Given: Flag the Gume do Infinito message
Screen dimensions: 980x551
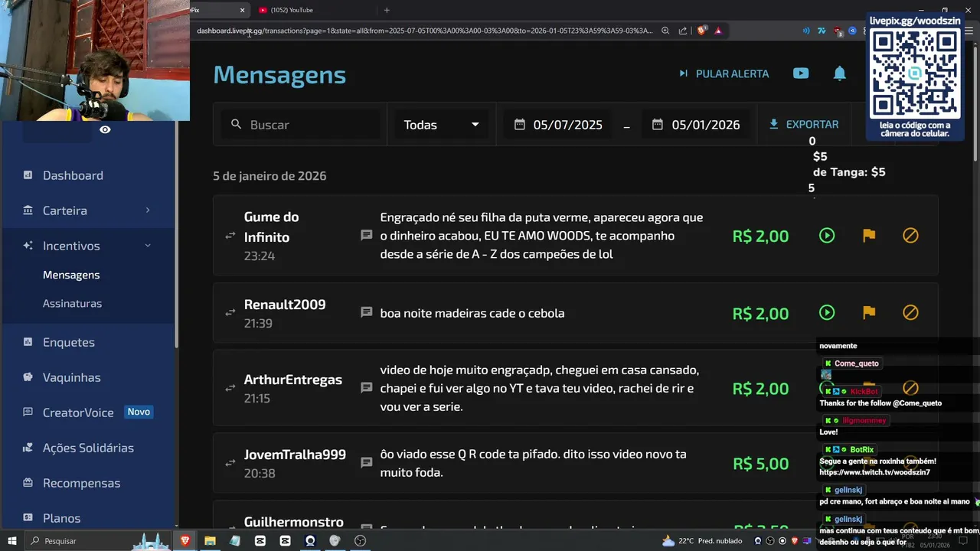Looking at the screenshot, I should pos(869,236).
